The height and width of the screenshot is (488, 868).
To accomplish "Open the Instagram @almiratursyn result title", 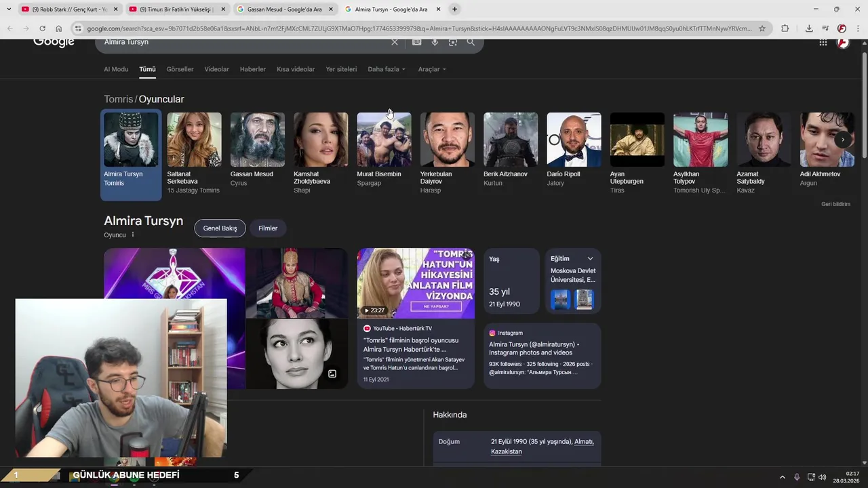I will click(534, 348).
